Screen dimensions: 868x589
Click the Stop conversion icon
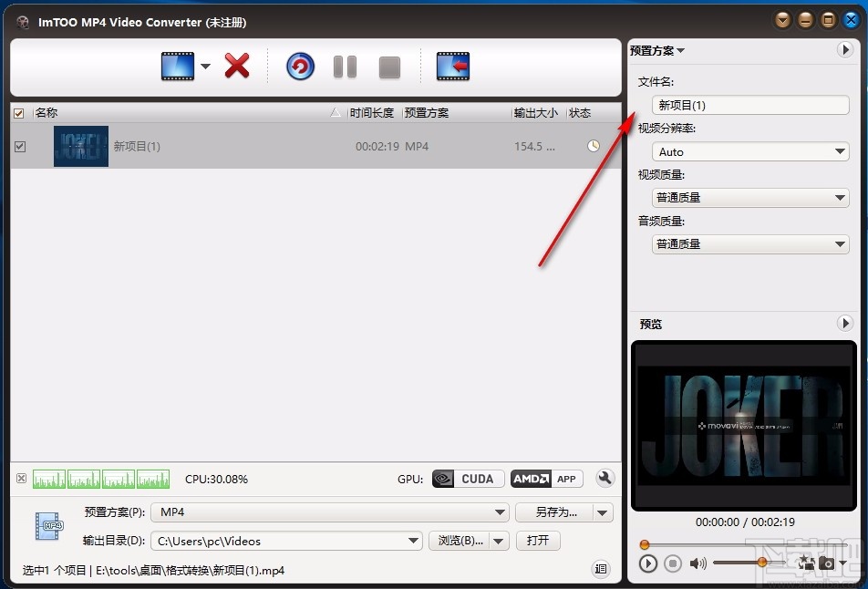[388, 66]
